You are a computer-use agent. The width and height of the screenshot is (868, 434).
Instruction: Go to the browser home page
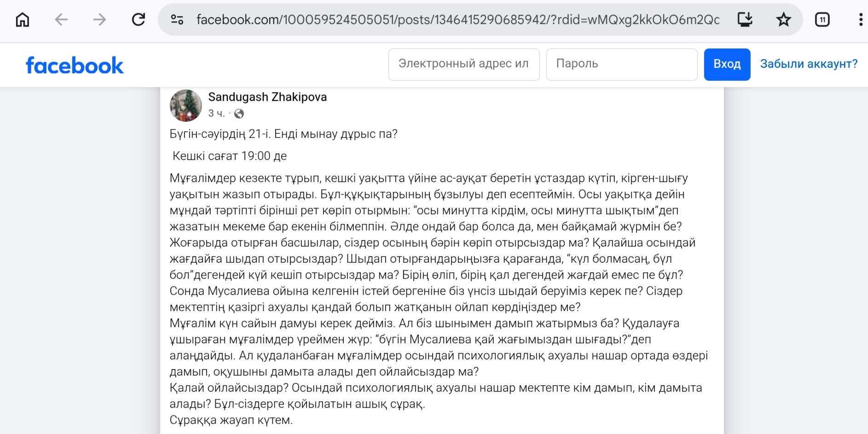point(23,19)
